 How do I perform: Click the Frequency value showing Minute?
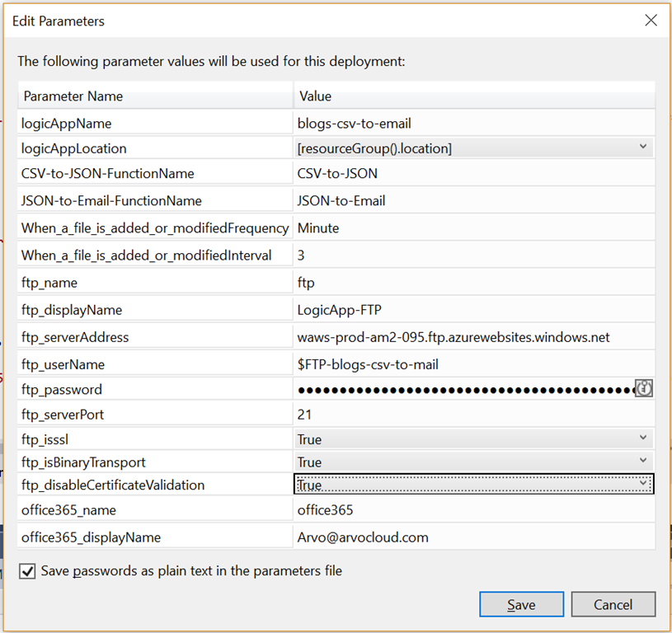pos(474,227)
